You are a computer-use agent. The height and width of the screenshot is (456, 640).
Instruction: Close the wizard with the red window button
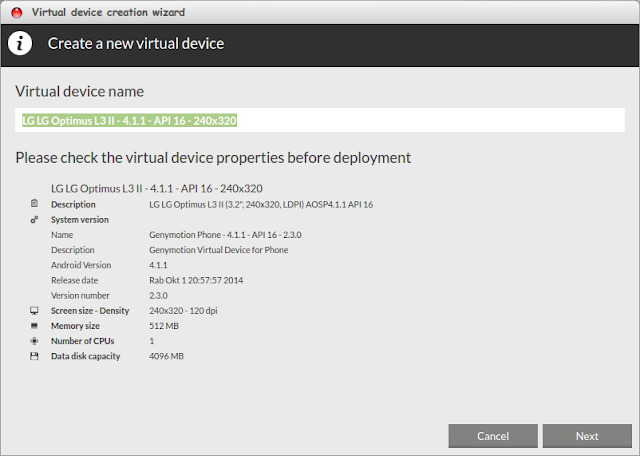click(17, 13)
